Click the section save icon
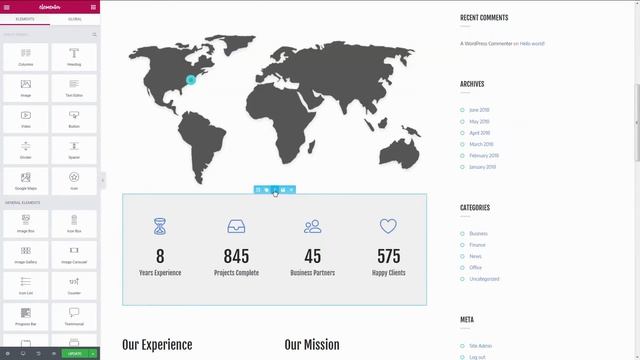 283,190
